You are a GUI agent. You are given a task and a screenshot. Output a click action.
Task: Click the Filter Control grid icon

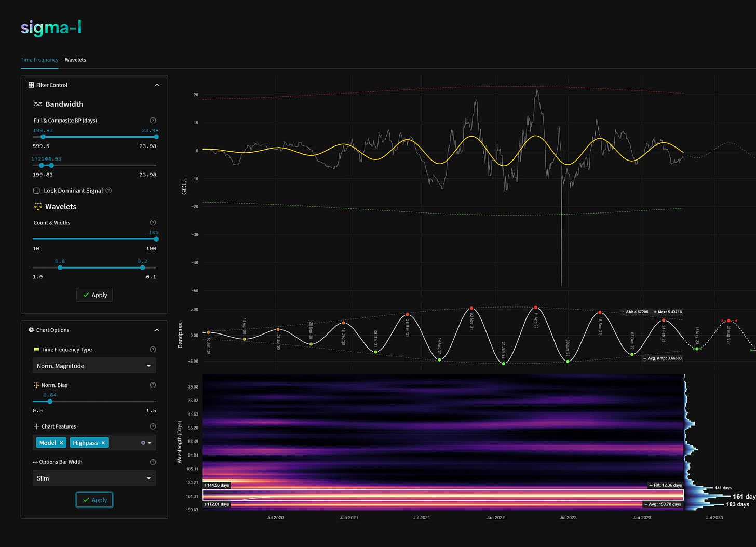[31, 85]
